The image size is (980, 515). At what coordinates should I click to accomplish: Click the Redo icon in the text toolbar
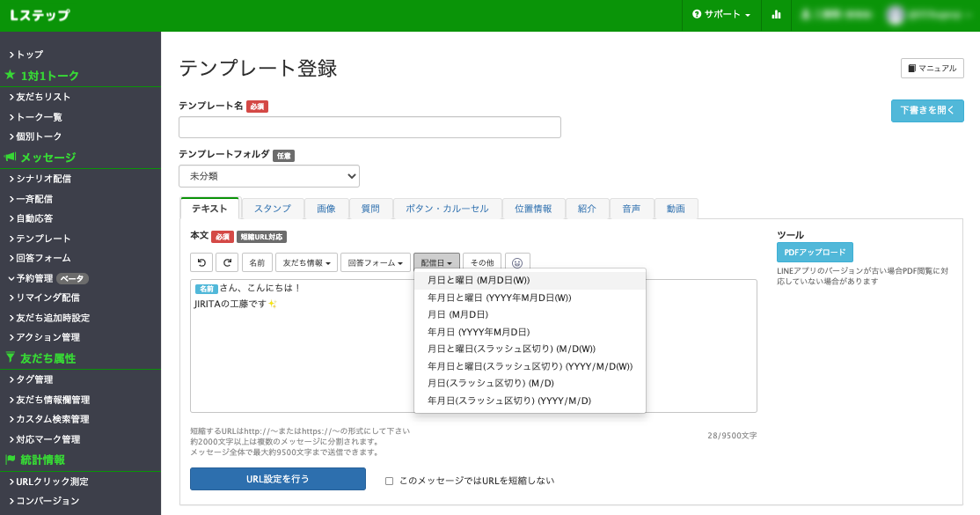coord(225,261)
